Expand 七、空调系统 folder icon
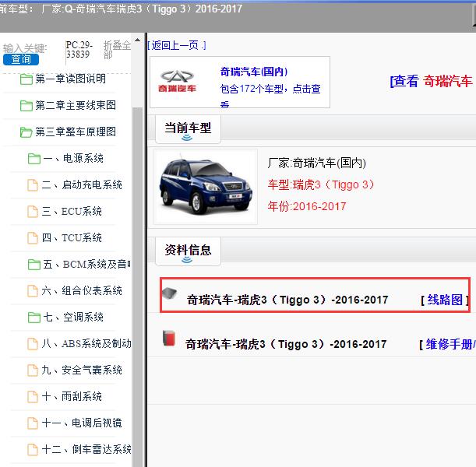Viewport: 476px width, 467px height. pos(34,318)
